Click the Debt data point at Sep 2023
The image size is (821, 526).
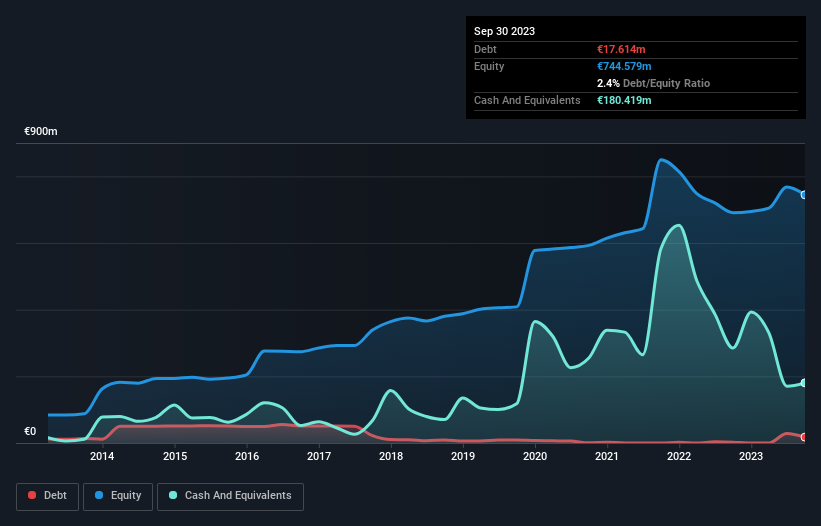(x=804, y=437)
